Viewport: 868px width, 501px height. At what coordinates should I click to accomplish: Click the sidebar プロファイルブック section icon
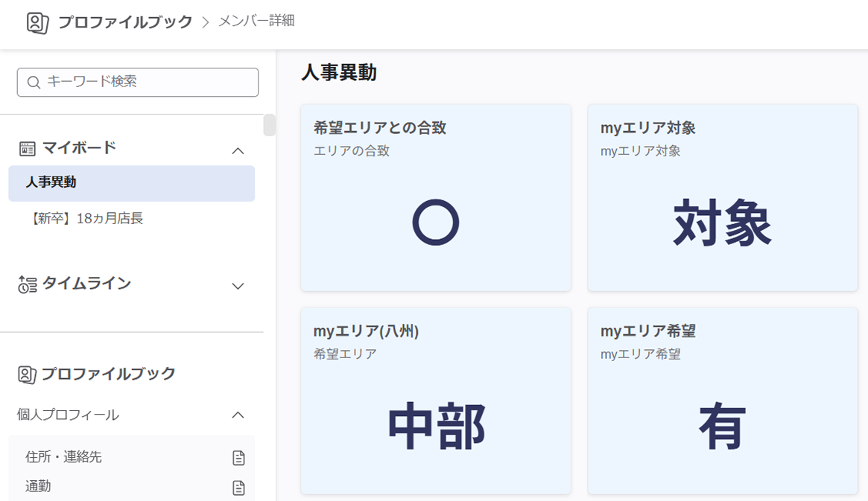click(x=27, y=374)
